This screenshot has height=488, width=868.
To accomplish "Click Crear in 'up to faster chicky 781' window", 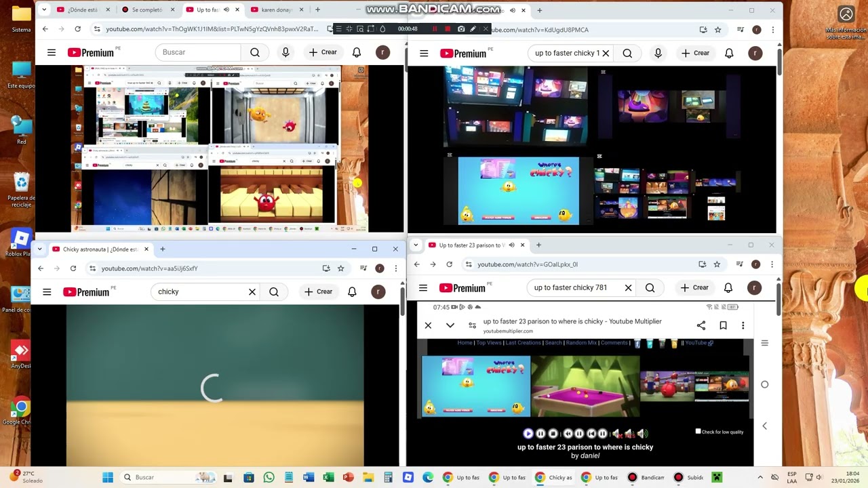I will coord(694,287).
